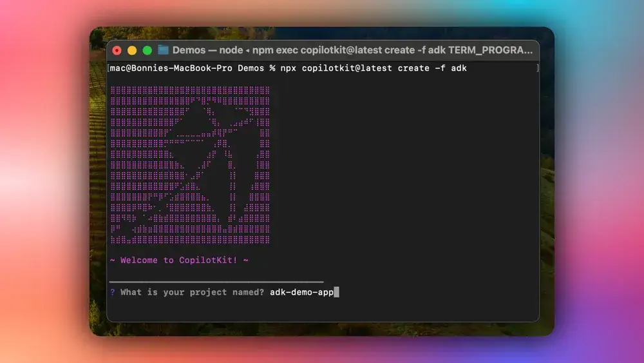
Task: Click the yellow minimize window button
Action: coord(132,50)
